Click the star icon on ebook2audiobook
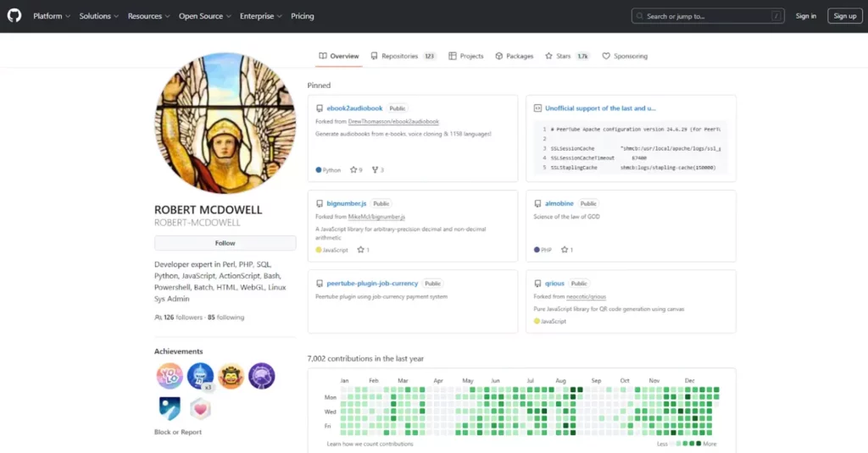The width and height of the screenshot is (868, 453). coord(353,169)
